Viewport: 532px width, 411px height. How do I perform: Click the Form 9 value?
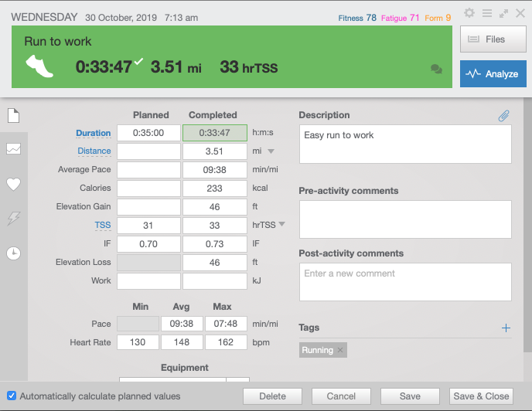[x=438, y=18]
